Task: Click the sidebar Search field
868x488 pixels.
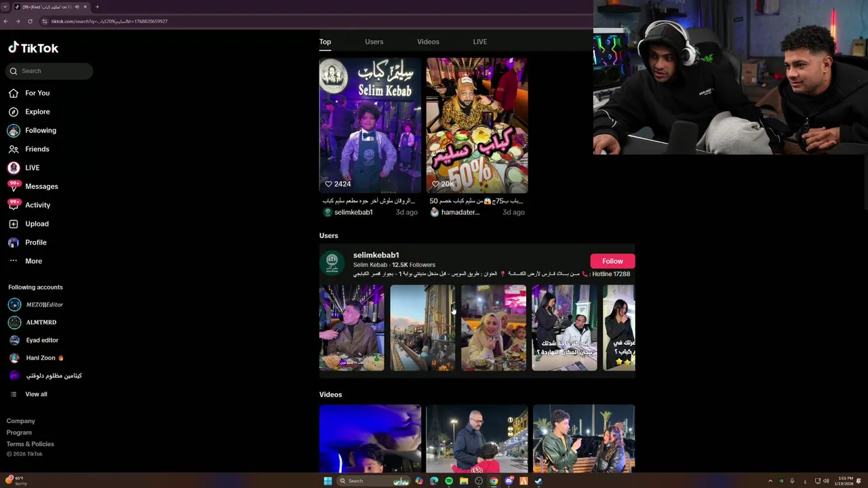Action: tap(49, 70)
